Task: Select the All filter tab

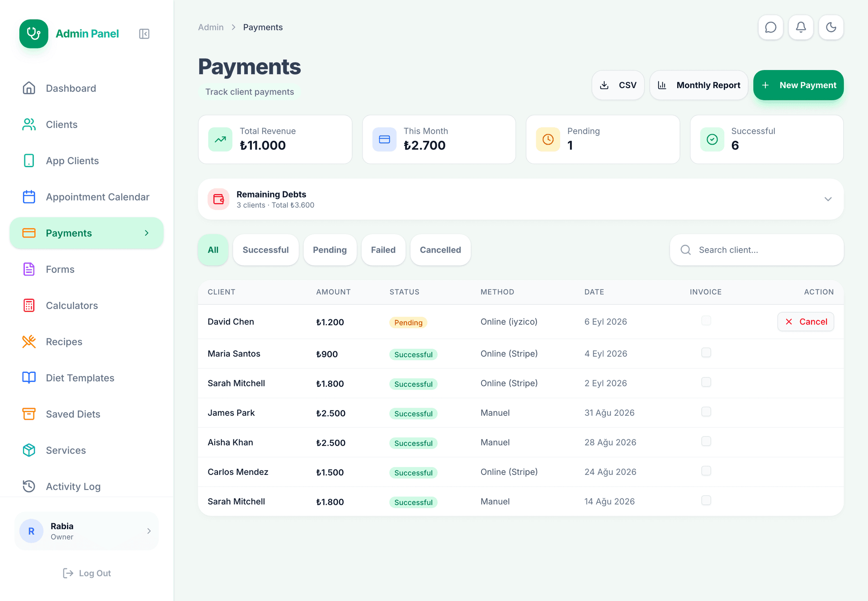Action: 213,250
